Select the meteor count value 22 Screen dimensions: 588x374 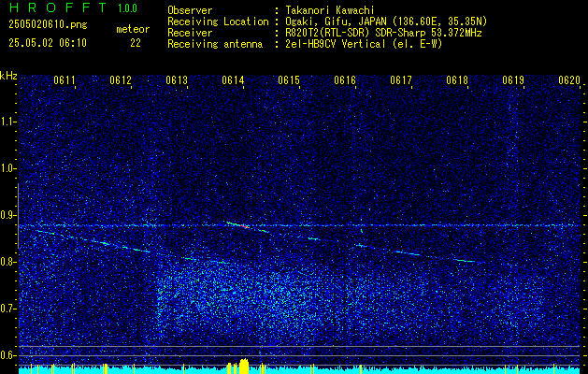(x=136, y=43)
